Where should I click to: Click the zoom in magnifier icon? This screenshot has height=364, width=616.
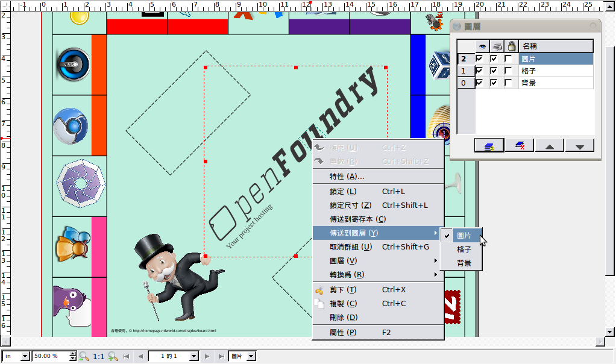[x=113, y=356]
